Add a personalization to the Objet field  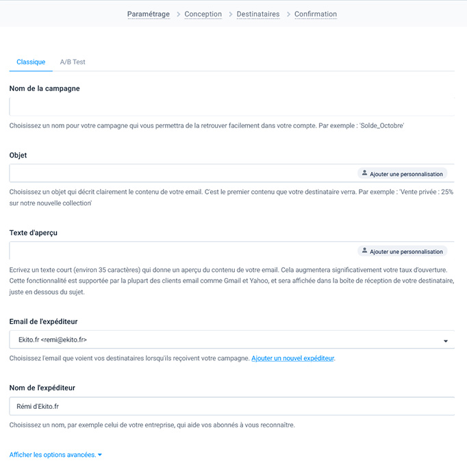[402, 174]
